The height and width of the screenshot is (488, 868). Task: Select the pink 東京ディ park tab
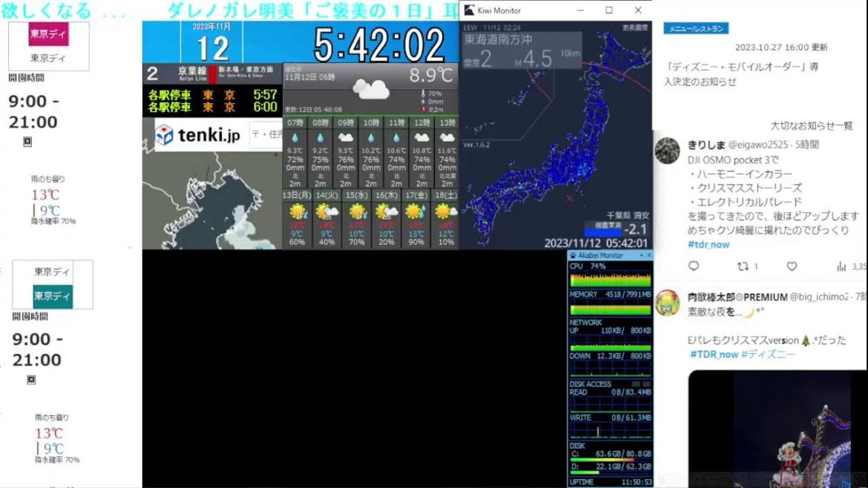49,34
